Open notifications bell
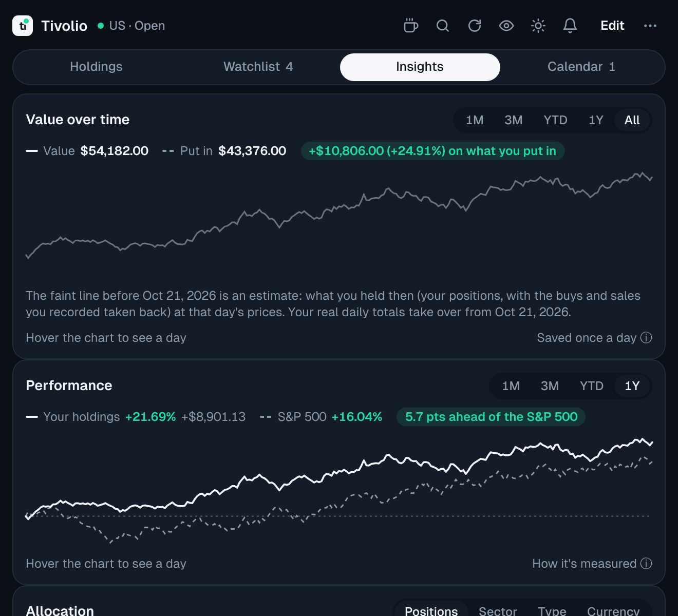Screen dimensions: 678x616 (x=570, y=26)
